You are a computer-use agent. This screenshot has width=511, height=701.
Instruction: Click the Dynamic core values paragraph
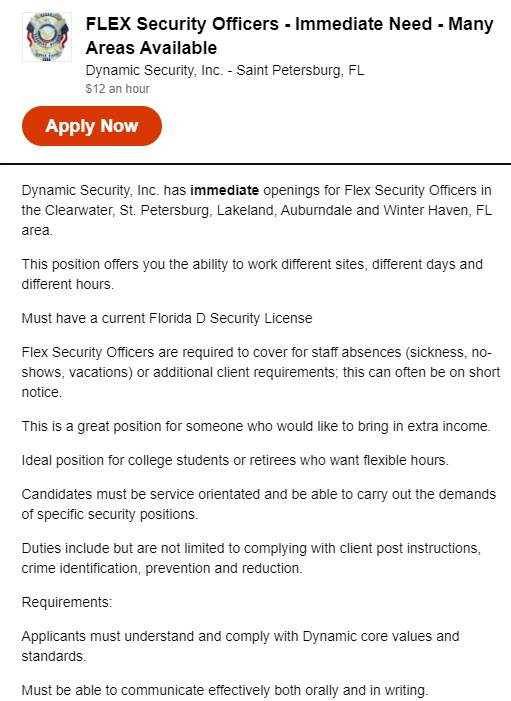[x=241, y=646]
